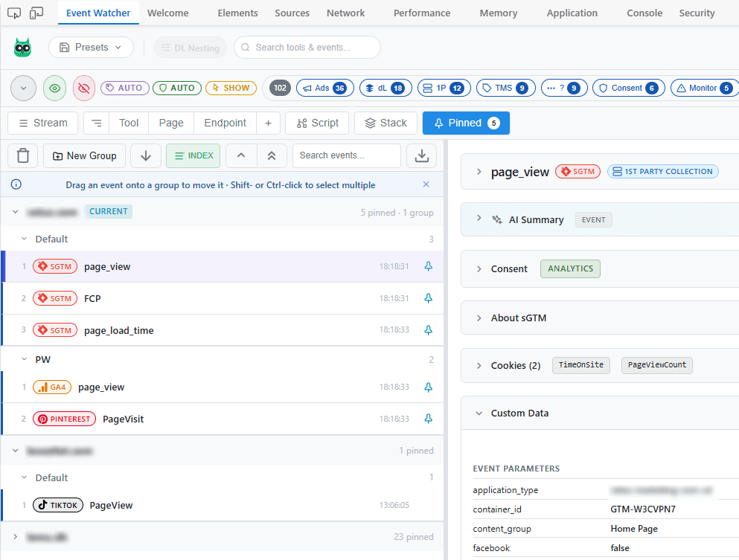The image size is (739, 560).
Task: Toggle the INDEX button
Action: click(193, 156)
